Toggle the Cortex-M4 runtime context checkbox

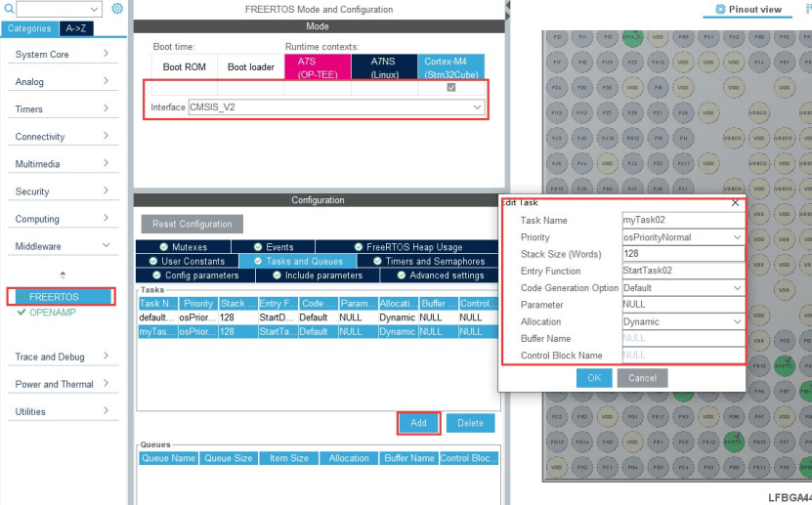[451, 88]
